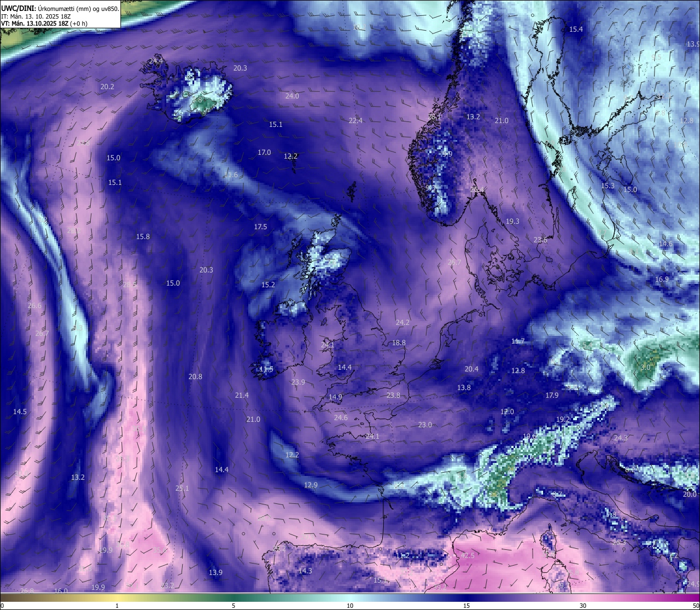This screenshot has height=610, width=700.
Task: Click the value 20.4 on the map
Action: pyautogui.click(x=471, y=369)
